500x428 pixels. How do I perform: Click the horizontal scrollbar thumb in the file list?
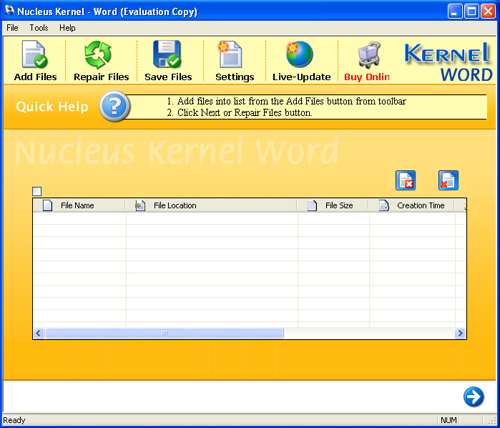165,333
